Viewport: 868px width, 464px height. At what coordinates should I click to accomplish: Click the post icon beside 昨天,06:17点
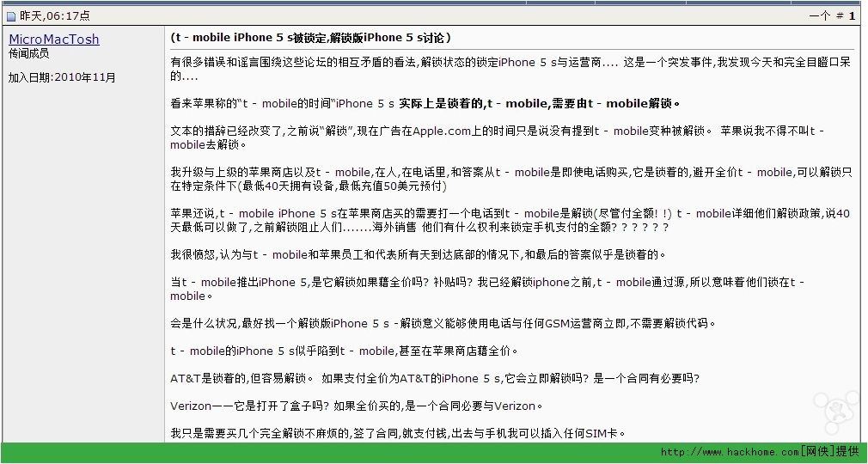click(11, 16)
